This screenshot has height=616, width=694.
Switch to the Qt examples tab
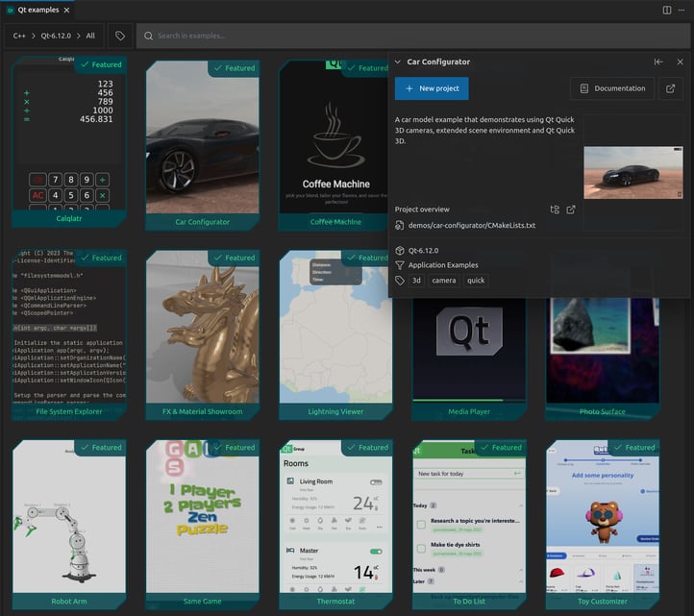click(x=38, y=10)
